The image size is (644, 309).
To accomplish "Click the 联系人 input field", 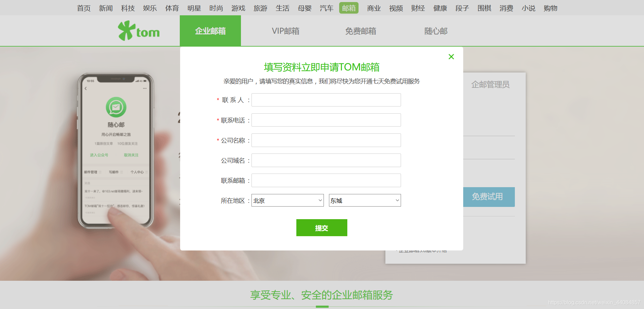I will (326, 100).
